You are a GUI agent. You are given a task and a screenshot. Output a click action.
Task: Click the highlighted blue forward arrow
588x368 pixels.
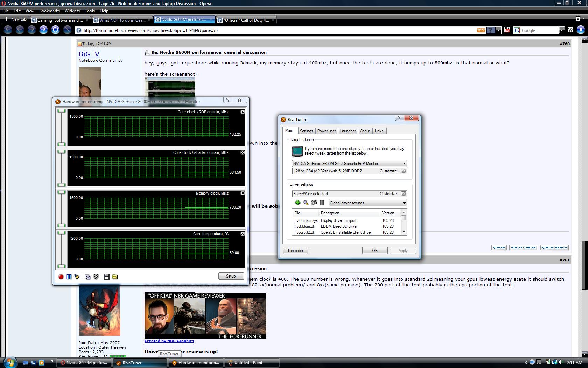[x=43, y=30]
